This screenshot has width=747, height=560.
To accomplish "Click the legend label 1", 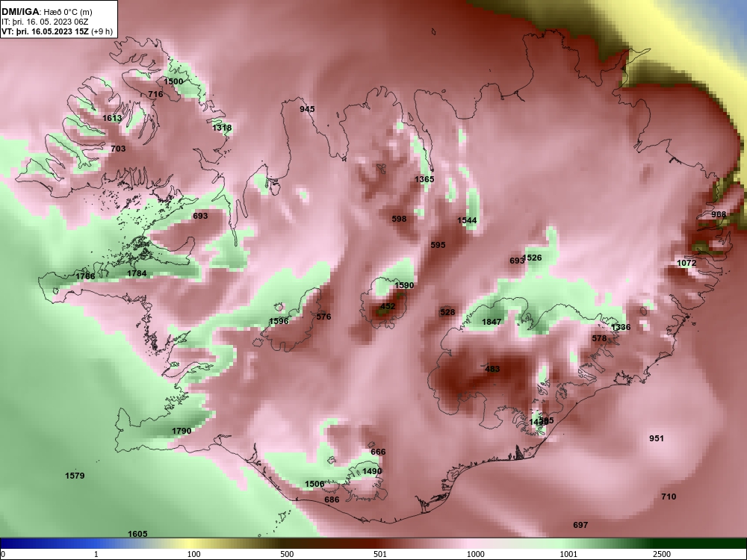I will coord(96,554).
